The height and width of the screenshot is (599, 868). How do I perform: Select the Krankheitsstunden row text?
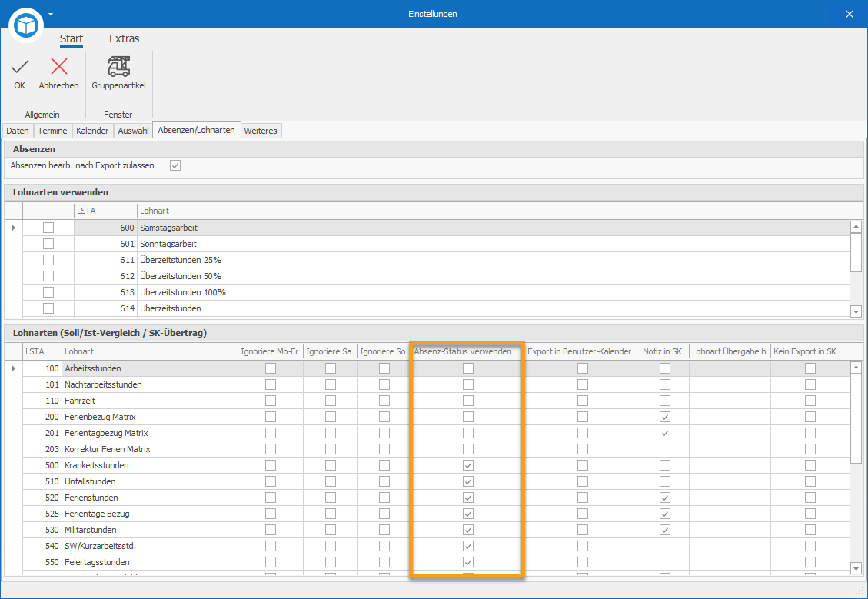(x=97, y=465)
